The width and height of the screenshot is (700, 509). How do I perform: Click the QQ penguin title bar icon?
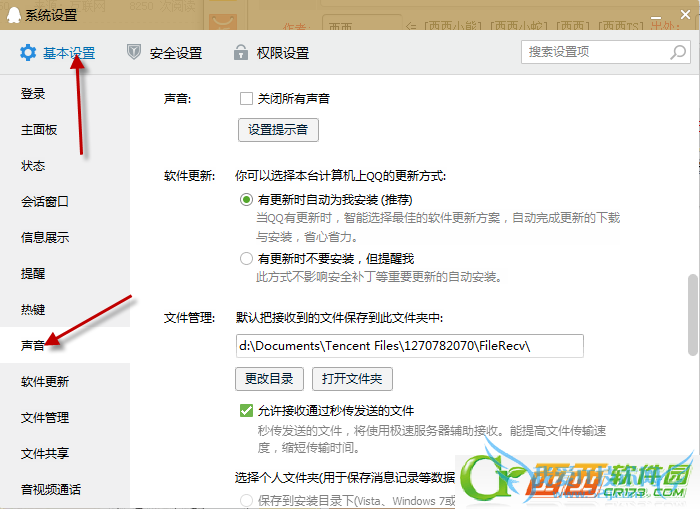point(14,15)
